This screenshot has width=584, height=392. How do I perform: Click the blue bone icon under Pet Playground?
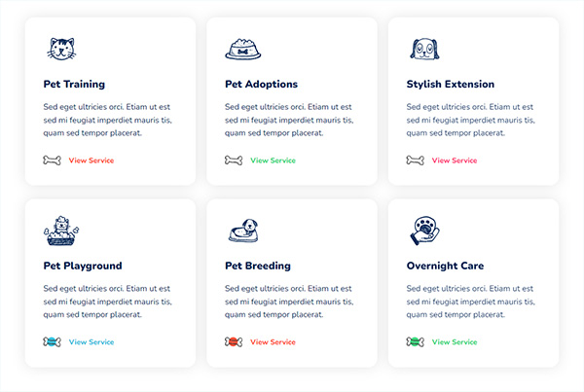(53, 342)
